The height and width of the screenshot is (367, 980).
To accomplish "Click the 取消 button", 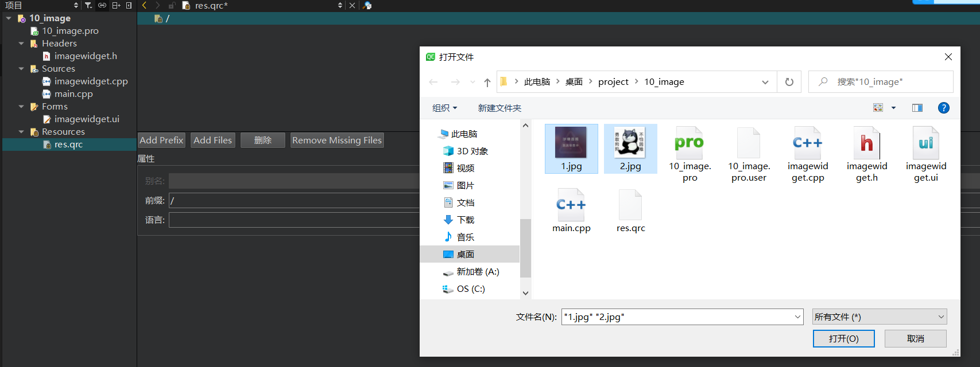I will click(916, 338).
